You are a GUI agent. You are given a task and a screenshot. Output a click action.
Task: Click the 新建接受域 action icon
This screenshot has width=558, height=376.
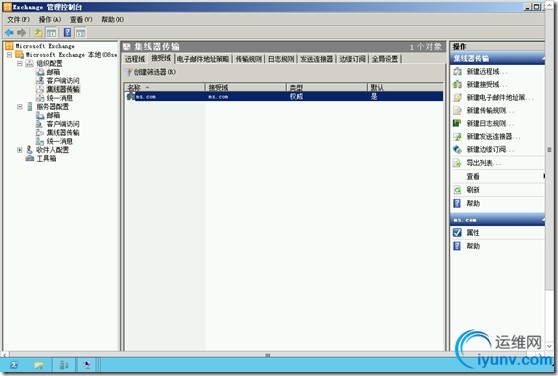tap(457, 84)
